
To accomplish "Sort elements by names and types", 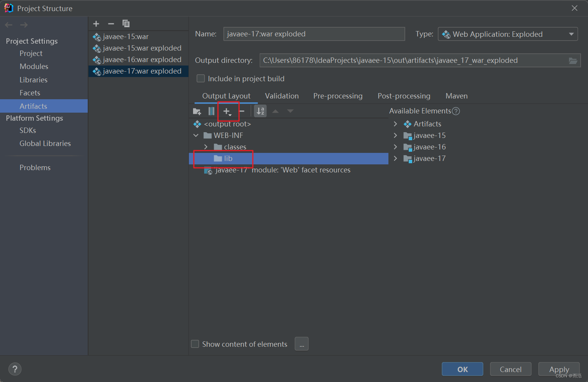I will point(260,111).
